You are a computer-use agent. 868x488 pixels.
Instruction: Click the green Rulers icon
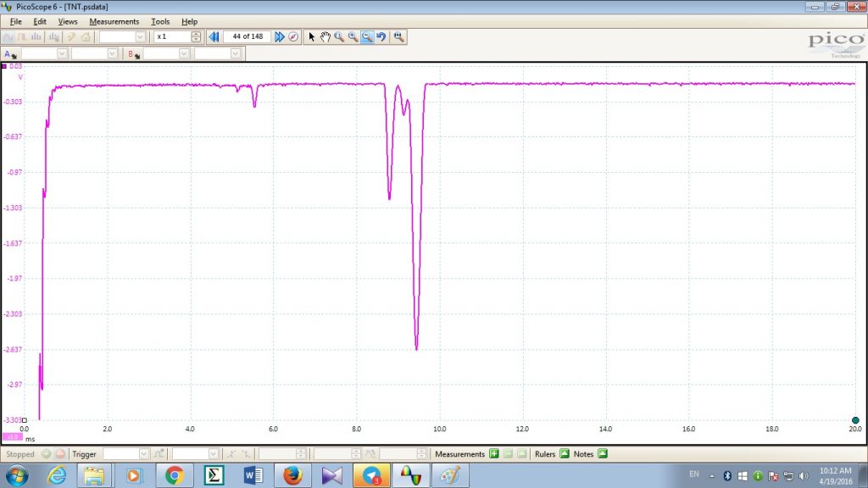click(564, 454)
